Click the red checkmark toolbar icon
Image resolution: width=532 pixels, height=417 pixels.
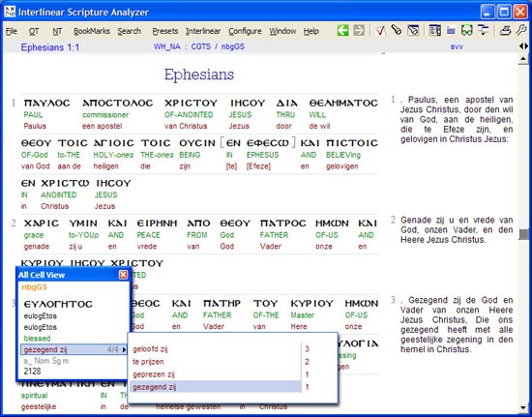tap(380, 31)
